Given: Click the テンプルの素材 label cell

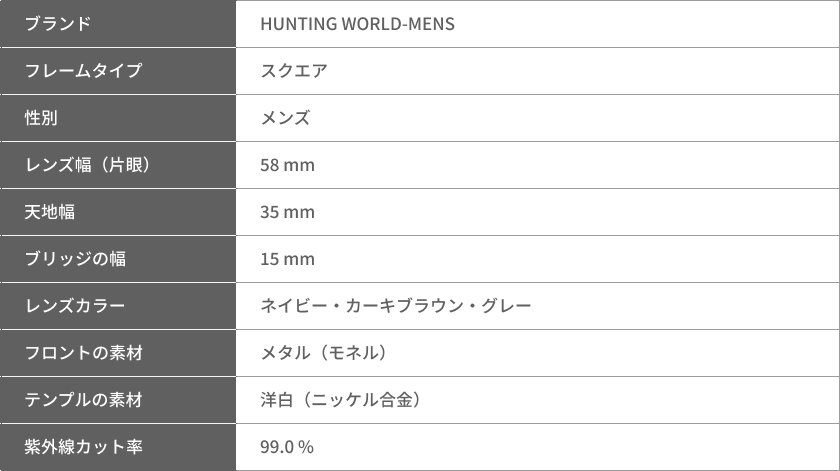Looking at the screenshot, I should pyautogui.click(x=118, y=400).
